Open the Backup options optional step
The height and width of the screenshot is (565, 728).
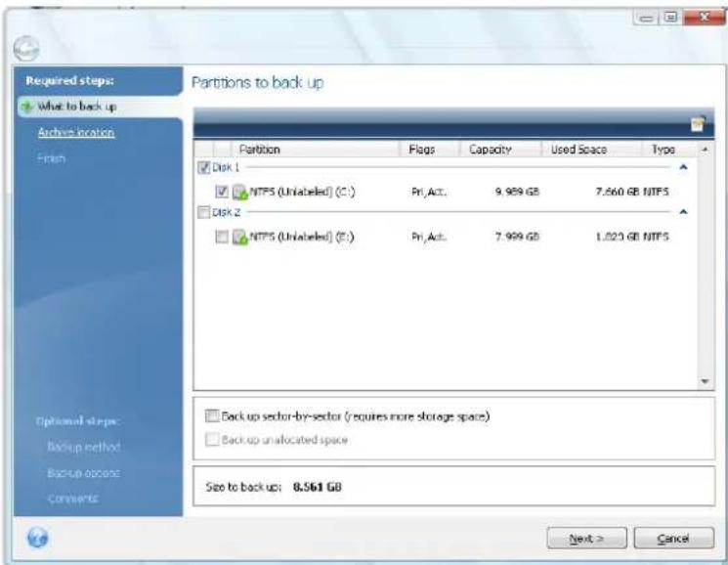point(84,472)
